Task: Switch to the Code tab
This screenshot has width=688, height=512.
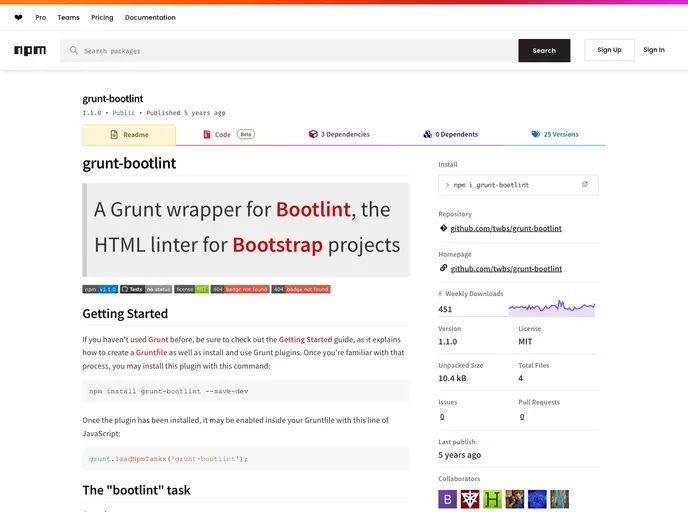Action: (229, 134)
